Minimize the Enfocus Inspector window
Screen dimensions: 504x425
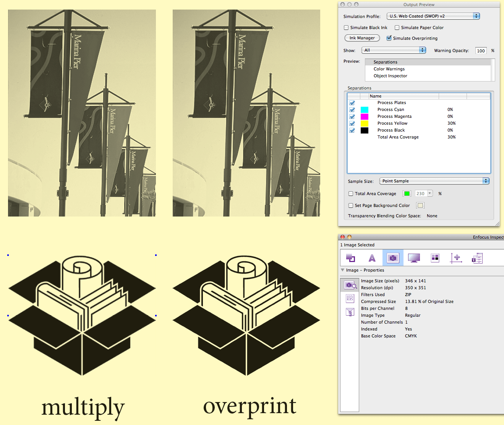pos(349,237)
